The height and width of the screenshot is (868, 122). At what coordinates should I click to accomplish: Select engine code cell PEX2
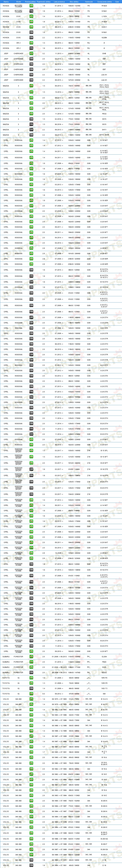(x=104, y=114)
